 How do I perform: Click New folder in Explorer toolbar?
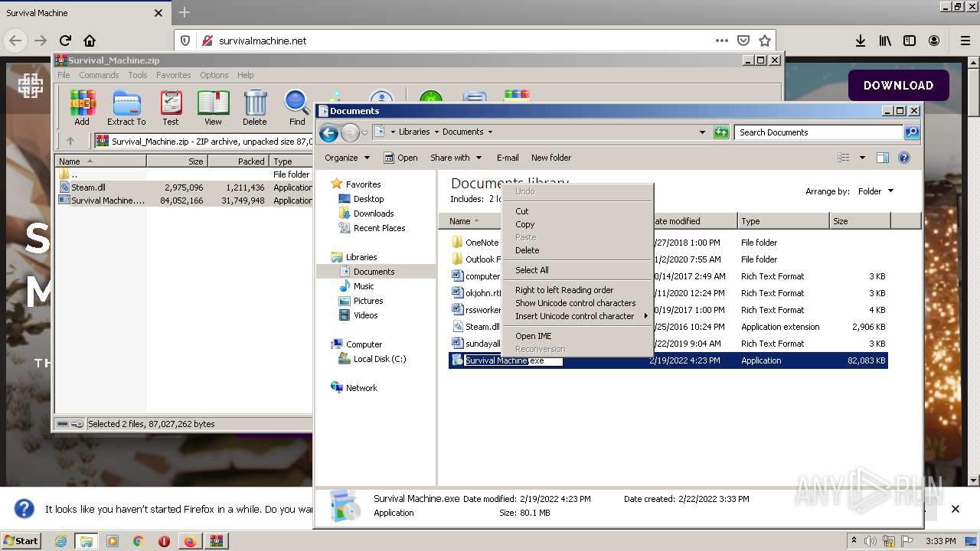click(551, 158)
